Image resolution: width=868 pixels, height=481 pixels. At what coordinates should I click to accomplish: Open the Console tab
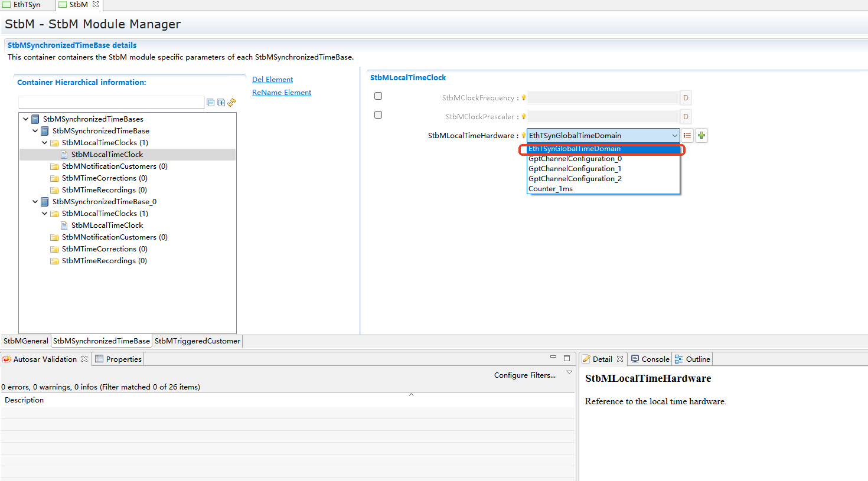point(650,359)
